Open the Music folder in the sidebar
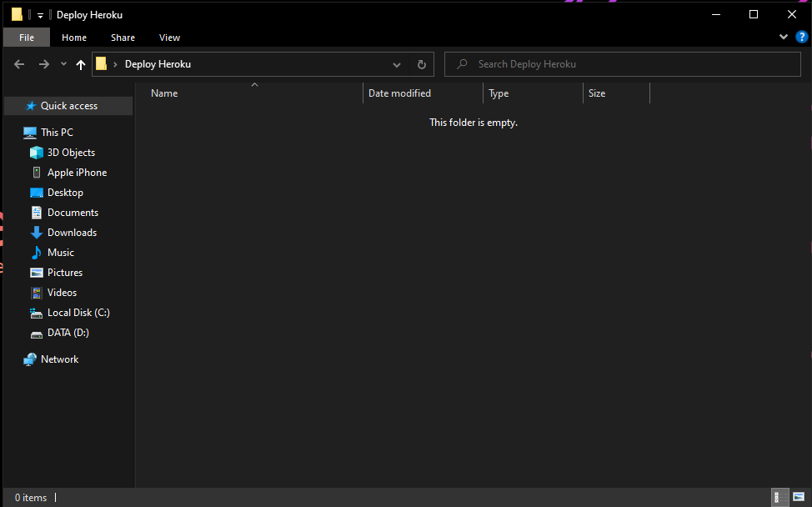 coord(61,252)
